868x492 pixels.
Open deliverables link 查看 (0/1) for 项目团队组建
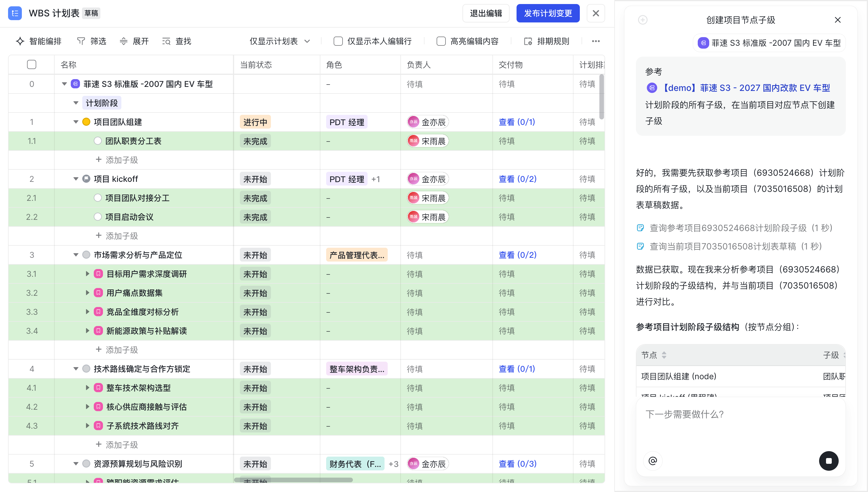517,122
